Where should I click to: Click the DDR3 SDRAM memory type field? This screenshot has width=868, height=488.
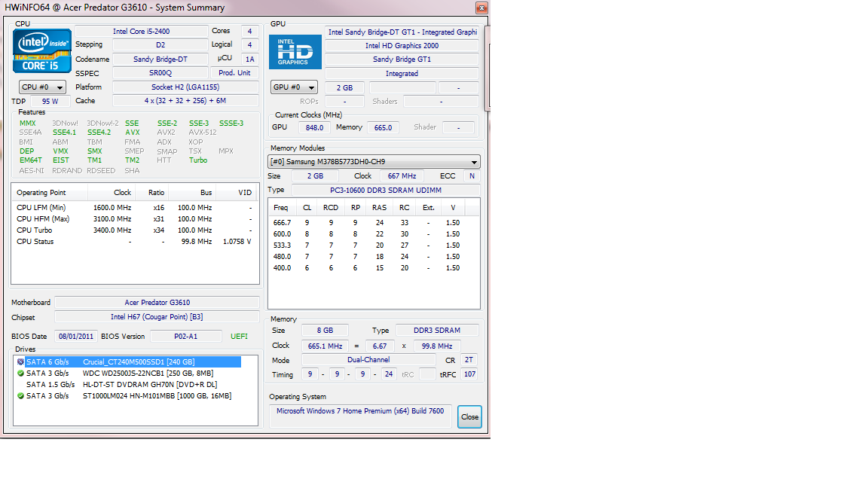pos(437,331)
